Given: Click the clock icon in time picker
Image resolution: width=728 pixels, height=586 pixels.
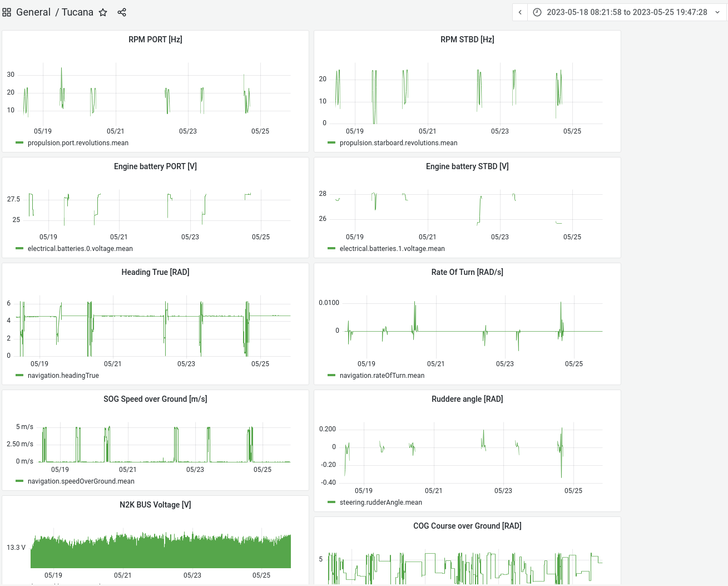Looking at the screenshot, I should (537, 12).
